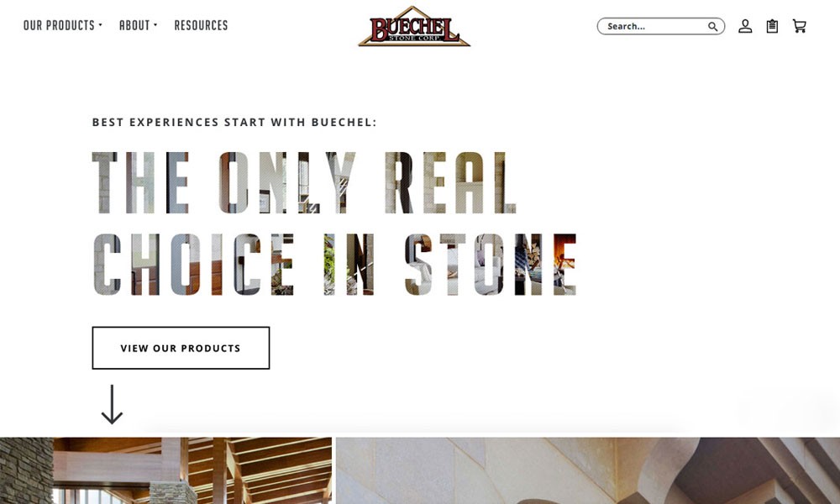Image resolution: width=840 pixels, height=504 pixels.
Task: Click the View Our Products button
Action: tap(181, 348)
